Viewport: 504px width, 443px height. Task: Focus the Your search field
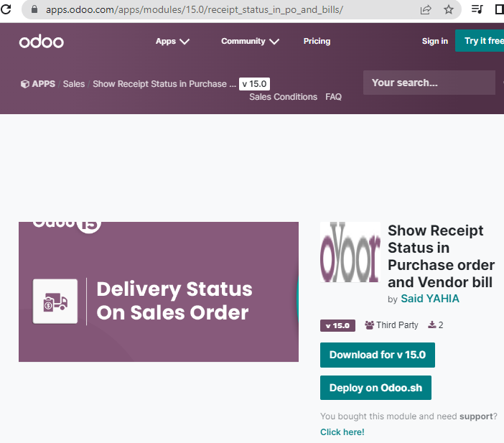[x=429, y=83]
